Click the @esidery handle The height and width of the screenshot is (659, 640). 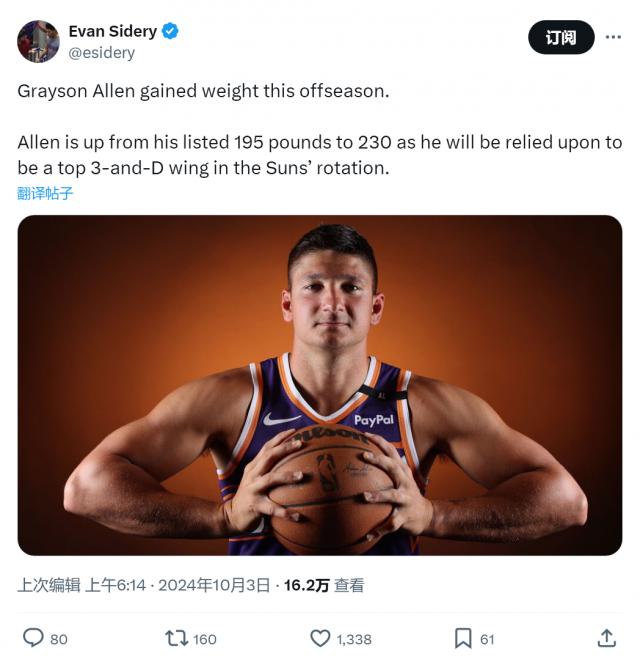[x=101, y=52]
